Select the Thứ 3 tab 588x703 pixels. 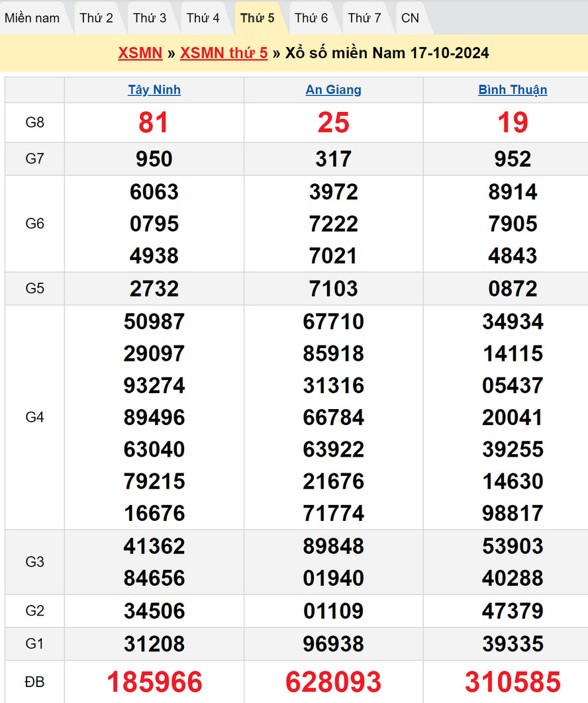pos(150,18)
